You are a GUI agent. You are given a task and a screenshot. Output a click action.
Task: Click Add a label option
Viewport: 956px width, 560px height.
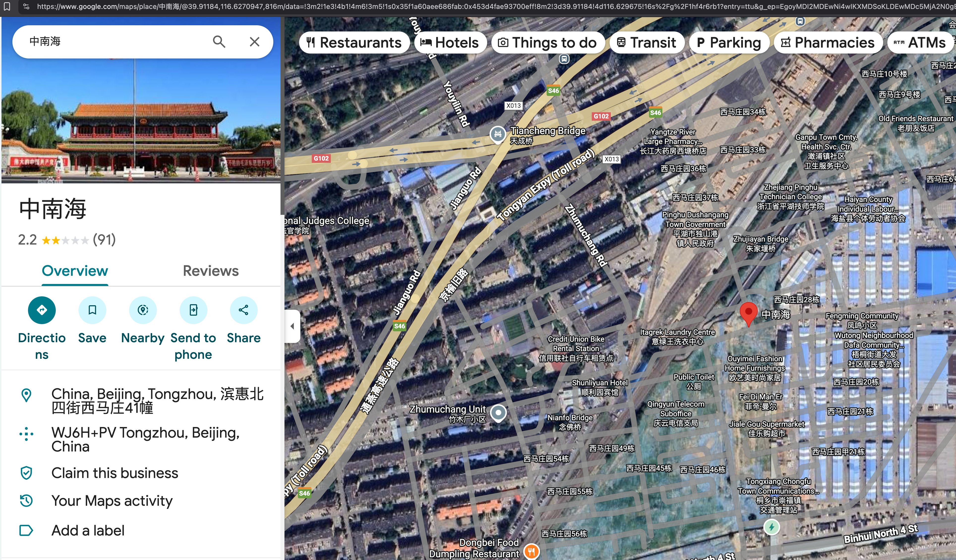pyautogui.click(x=88, y=531)
